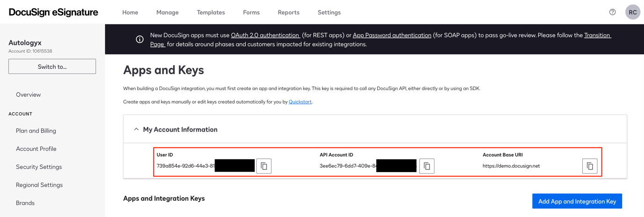Open Plan and Billing settings

pos(36,131)
